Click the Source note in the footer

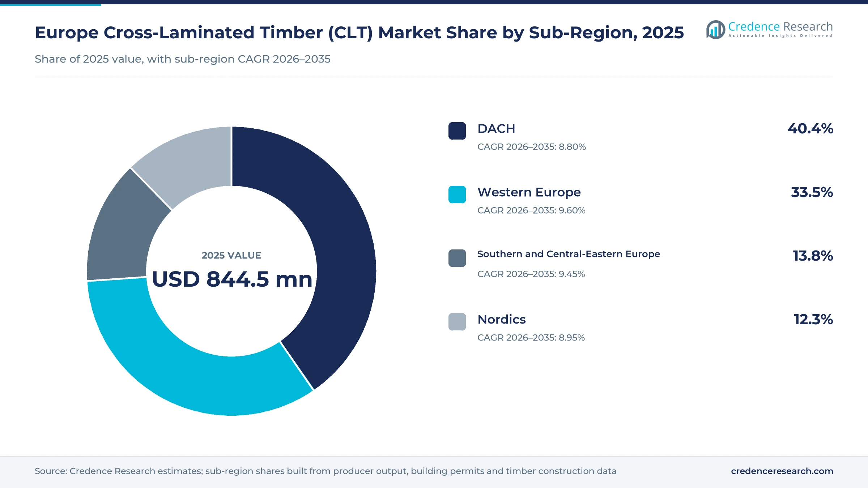click(325, 471)
